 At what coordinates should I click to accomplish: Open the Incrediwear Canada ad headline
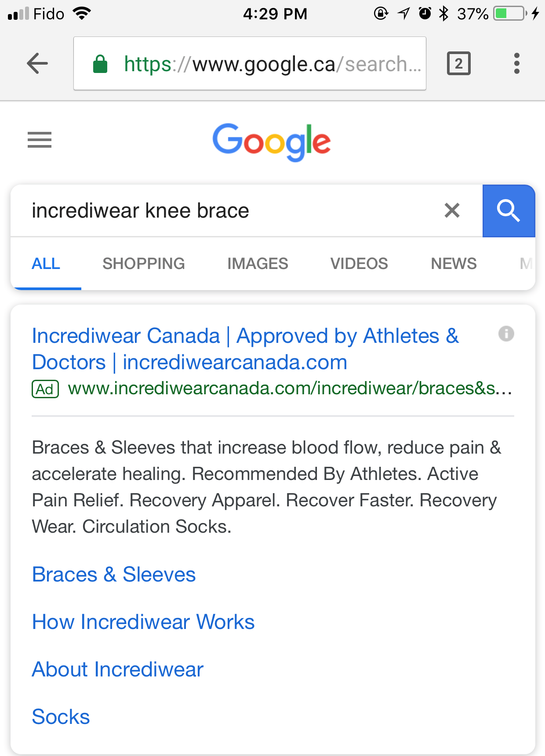(245, 349)
